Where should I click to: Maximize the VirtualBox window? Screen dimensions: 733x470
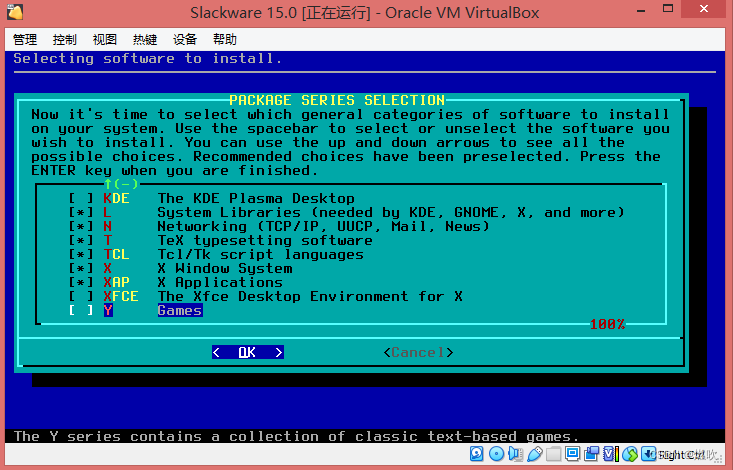tap(668, 8)
